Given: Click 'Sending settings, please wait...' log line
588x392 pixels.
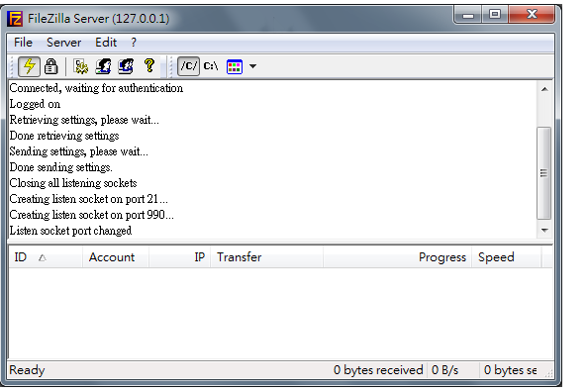Looking at the screenshot, I should click(79, 151).
